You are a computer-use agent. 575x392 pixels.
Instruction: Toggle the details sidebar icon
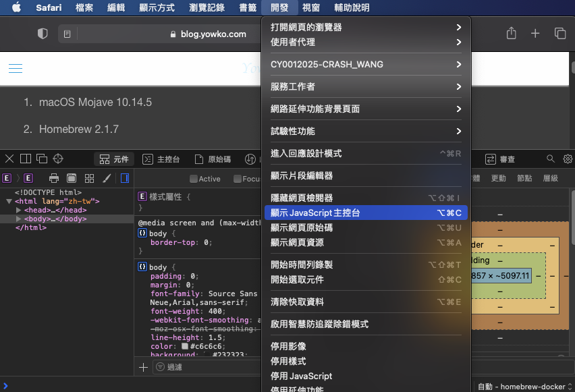(x=125, y=179)
